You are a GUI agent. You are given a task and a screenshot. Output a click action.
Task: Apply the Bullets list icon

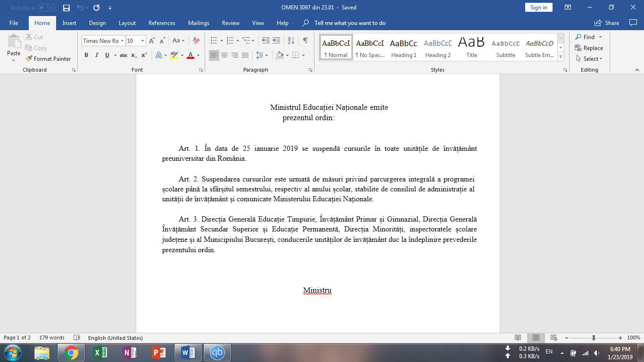pyautogui.click(x=214, y=41)
